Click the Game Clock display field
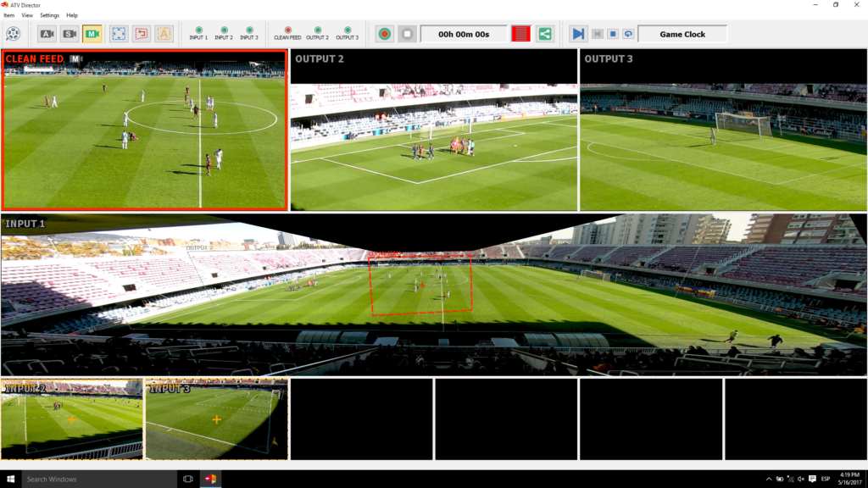868x488 pixels. pyautogui.click(x=682, y=34)
